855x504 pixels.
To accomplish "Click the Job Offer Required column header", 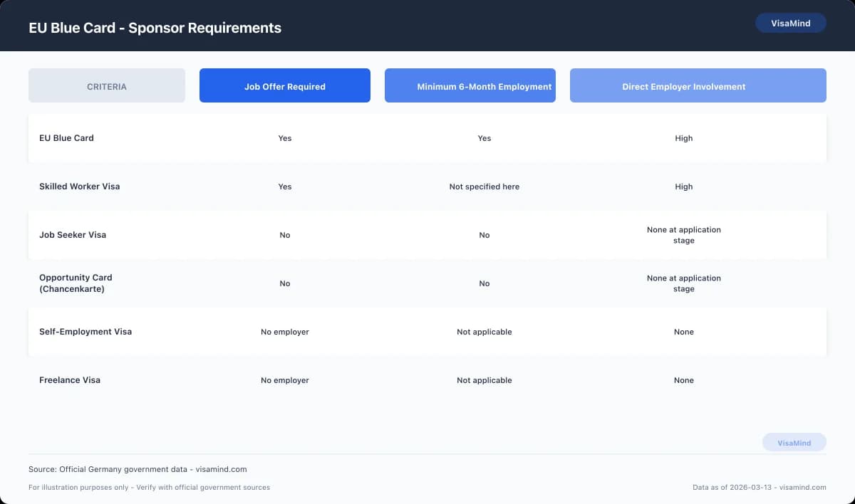I will 284,85.
